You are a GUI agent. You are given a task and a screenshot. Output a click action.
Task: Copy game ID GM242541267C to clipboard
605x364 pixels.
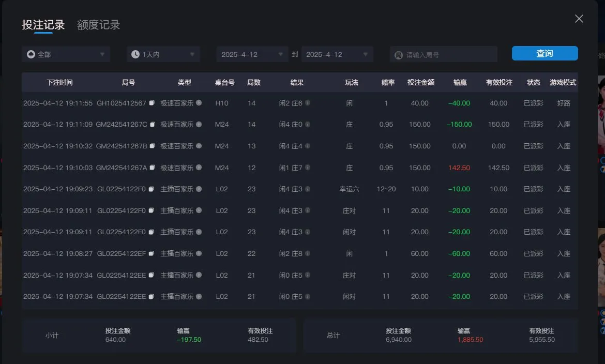[x=154, y=125]
